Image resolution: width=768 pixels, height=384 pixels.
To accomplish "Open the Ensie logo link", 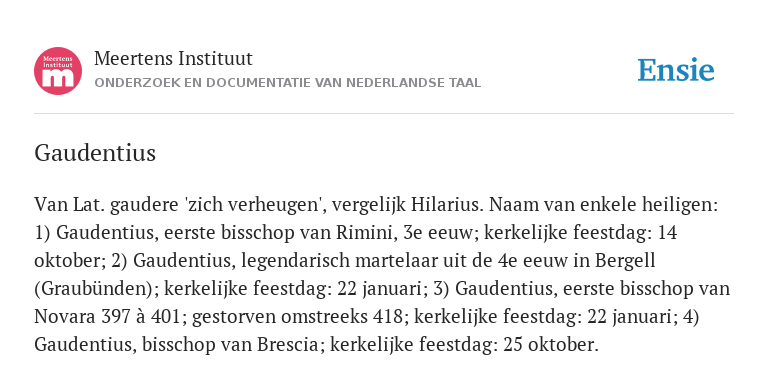I will tap(675, 70).
